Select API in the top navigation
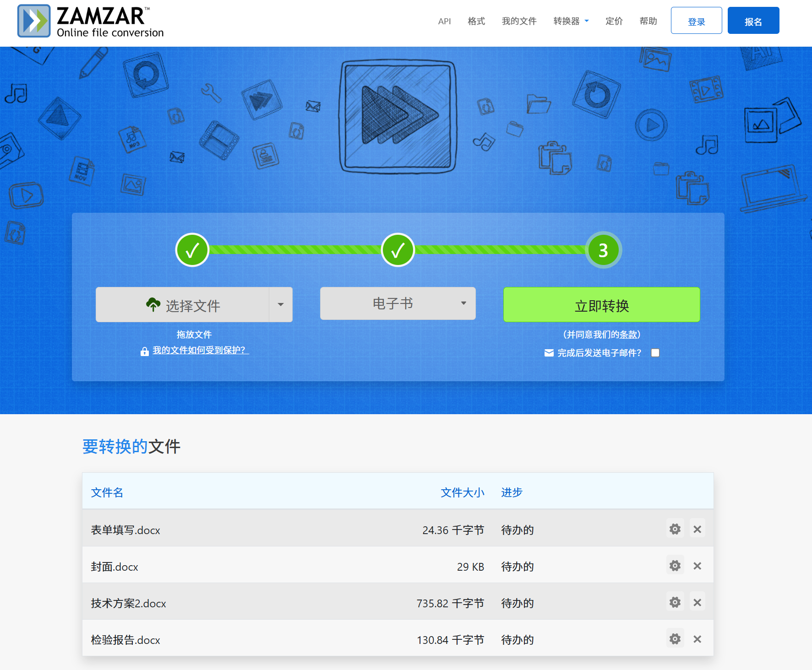812x670 pixels. pyautogui.click(x=444, y=21)
